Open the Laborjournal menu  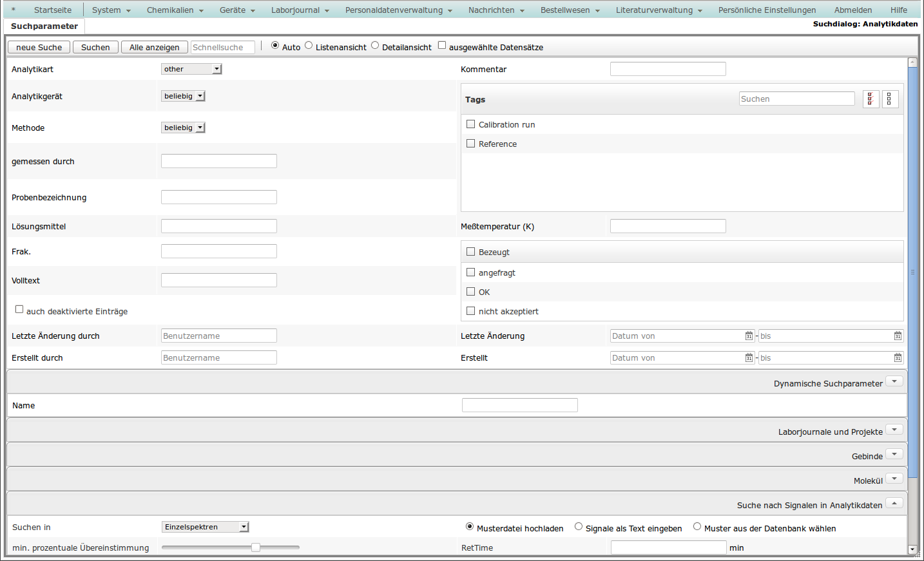[300, 10]
